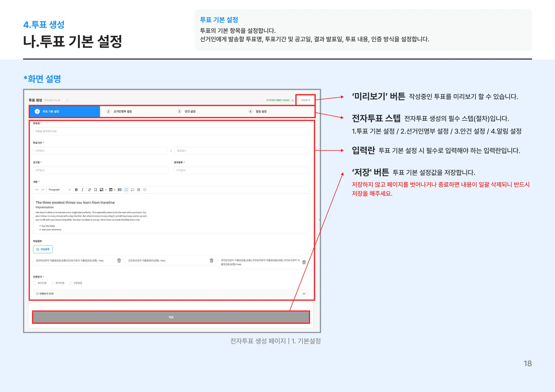Click the undo icon in the editor
The width and height of the screenshot is (555, 392).
37,190
